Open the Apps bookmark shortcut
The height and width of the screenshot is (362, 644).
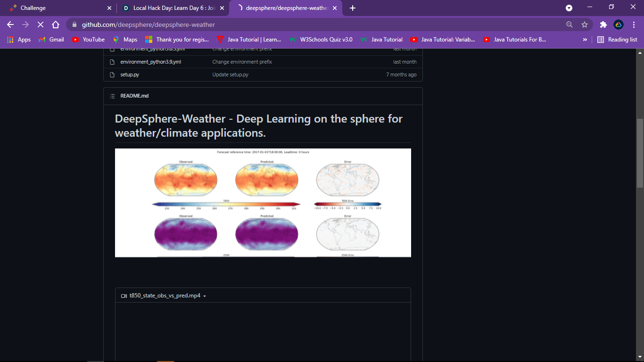tap(19, 40)
